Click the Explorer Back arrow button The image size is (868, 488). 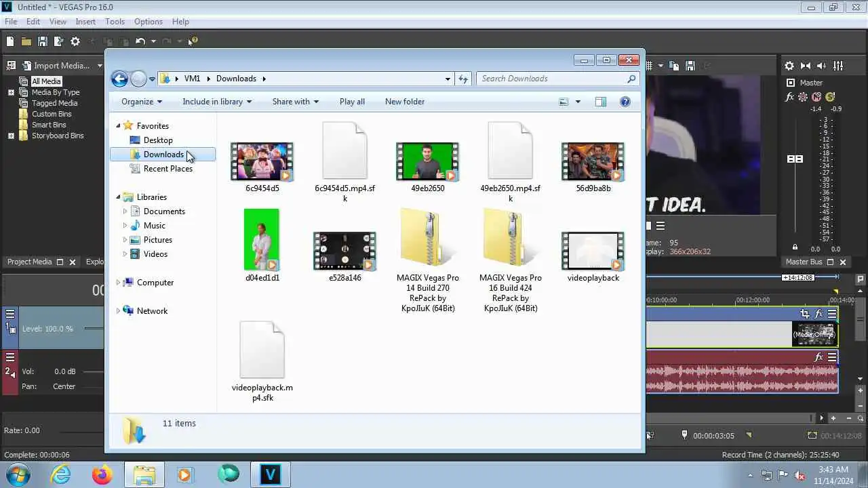click(x=119, y=79)
